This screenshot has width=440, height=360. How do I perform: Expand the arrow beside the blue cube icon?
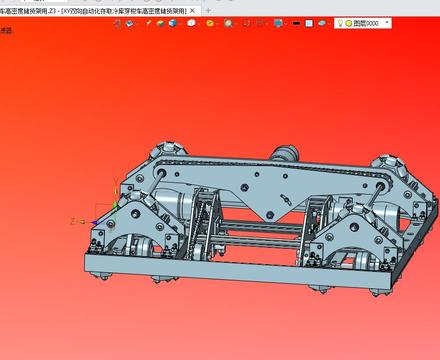tap(180, 24)
